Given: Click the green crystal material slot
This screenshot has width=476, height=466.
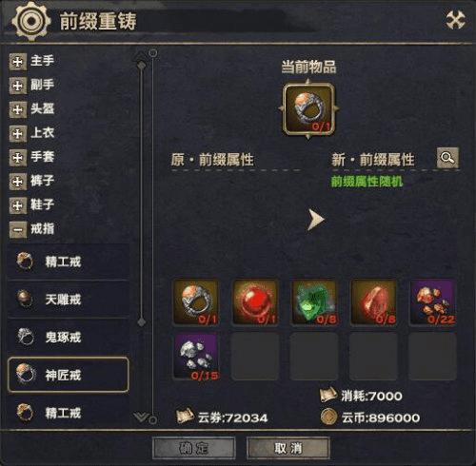Looking at the screenshot, I should [x=314, y=301].
